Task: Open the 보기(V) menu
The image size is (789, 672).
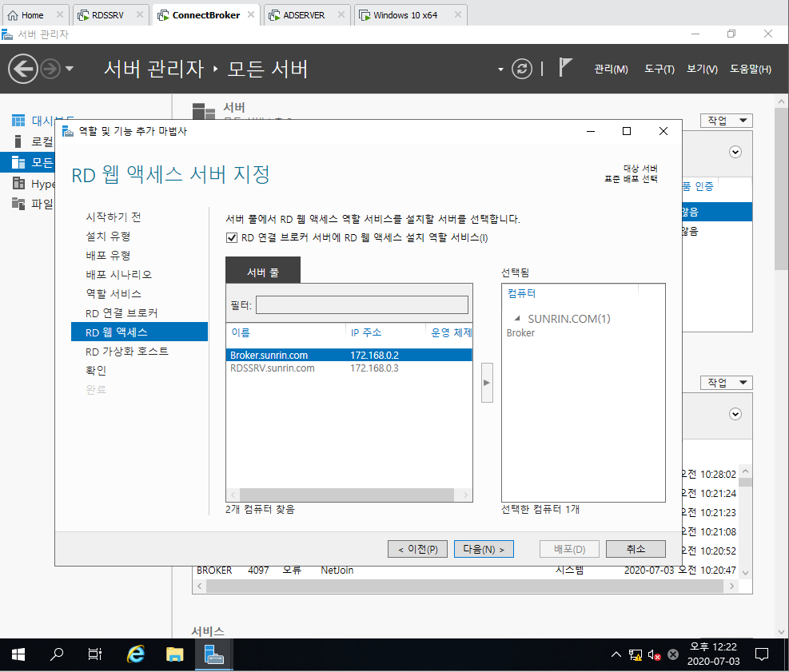Action: [x=702, y=69]
